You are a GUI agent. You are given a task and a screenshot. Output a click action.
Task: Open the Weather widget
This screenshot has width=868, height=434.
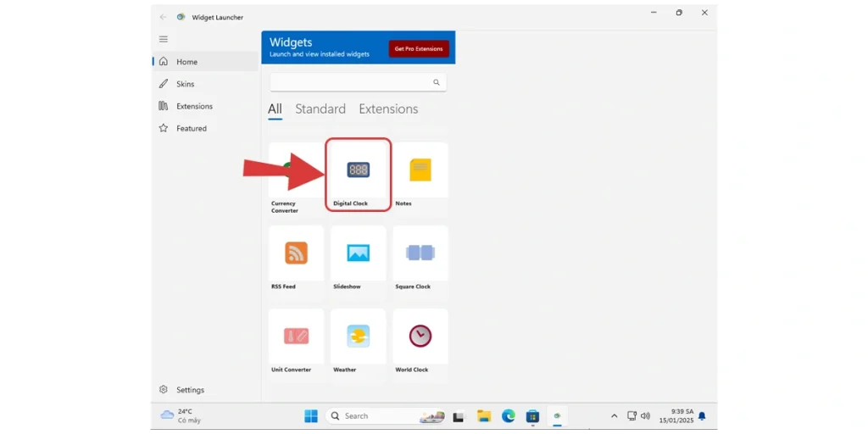pos(358,340)
